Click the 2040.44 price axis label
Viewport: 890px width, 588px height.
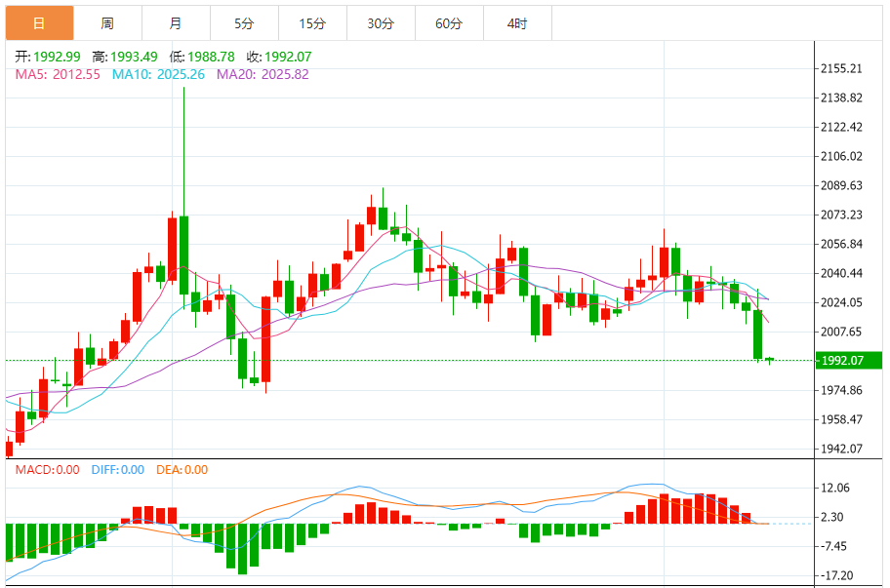point(841,273)
